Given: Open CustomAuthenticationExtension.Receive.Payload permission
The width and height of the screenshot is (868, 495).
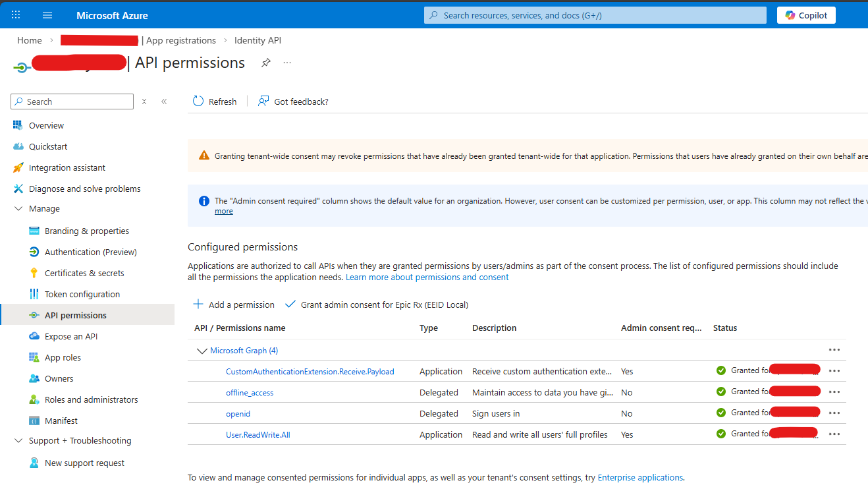Looking at the screenshot, I should pyautogui.click(x=310, y=372).
